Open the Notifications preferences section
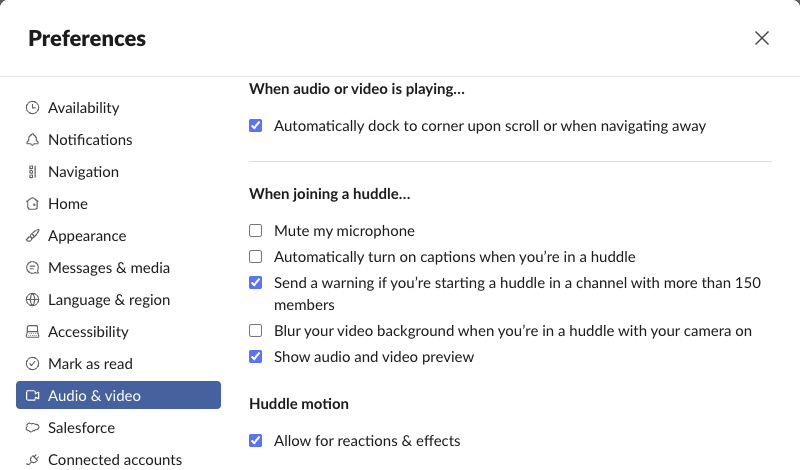800x470 pixels. tap(118, 140)
